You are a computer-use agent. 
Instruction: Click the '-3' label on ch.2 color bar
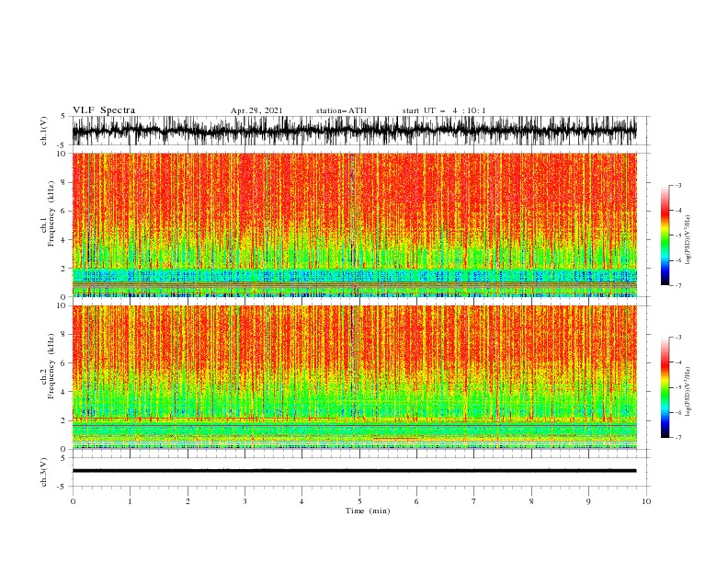point(678,338)
